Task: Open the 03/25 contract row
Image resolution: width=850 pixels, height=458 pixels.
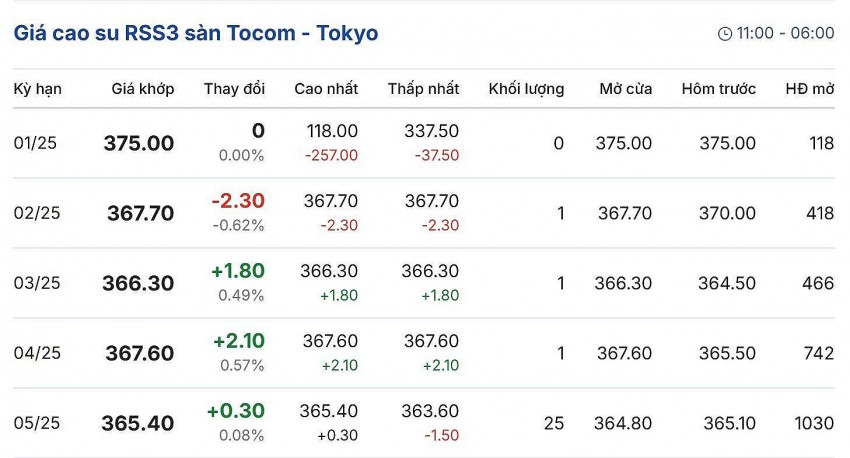Action: point(37,283)
